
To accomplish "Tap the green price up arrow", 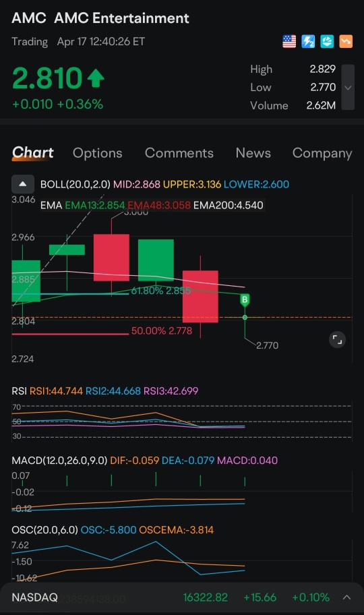I will (x=96, y=78).
